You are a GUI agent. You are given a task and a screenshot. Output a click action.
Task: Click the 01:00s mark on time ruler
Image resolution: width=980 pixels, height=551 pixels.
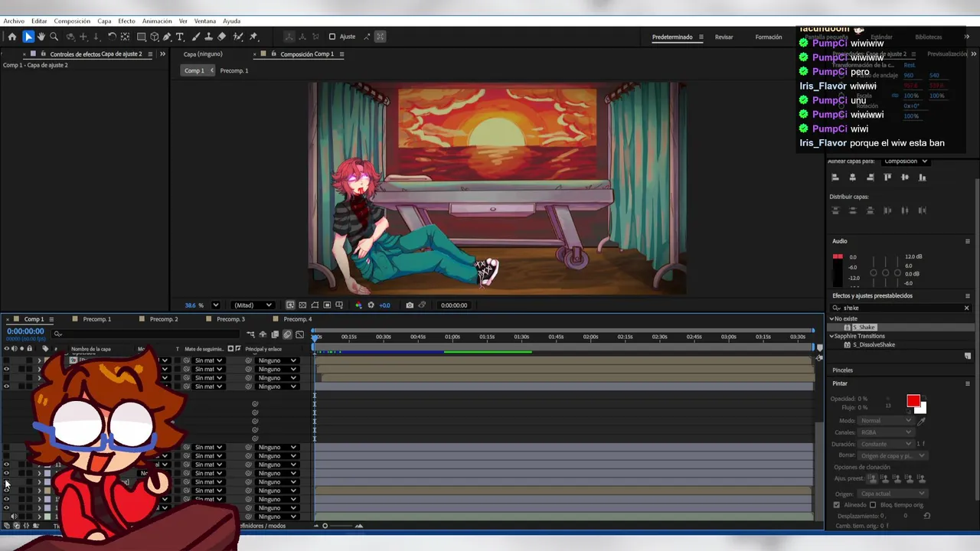point(452,337)
